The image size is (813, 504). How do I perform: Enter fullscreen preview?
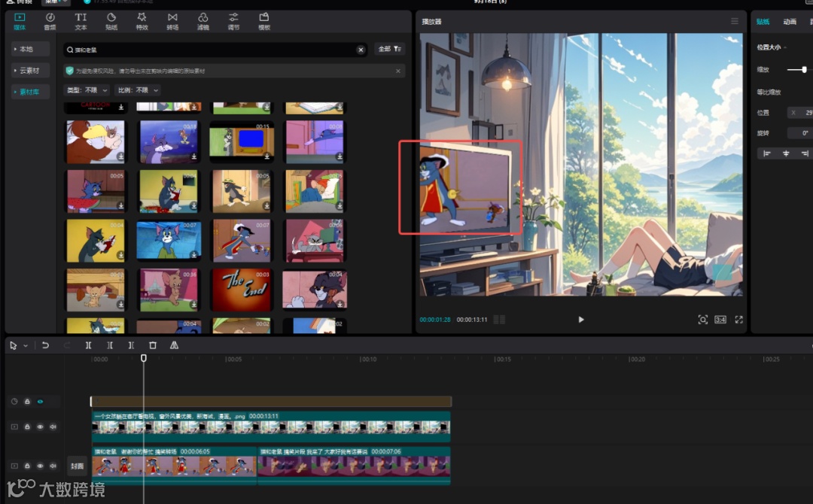739,320
